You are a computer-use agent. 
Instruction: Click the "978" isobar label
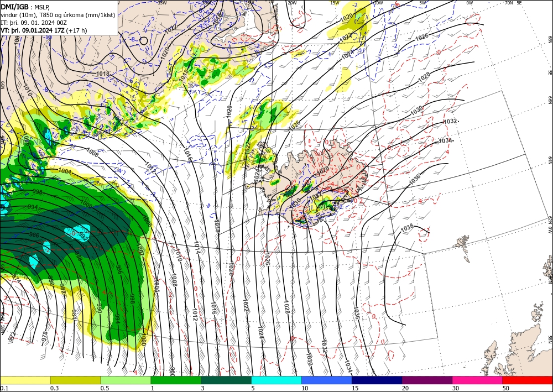[x=45, y=336]
